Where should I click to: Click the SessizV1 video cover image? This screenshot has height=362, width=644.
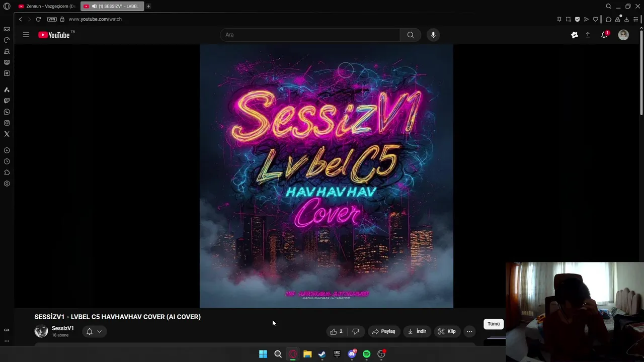(327, 176)
